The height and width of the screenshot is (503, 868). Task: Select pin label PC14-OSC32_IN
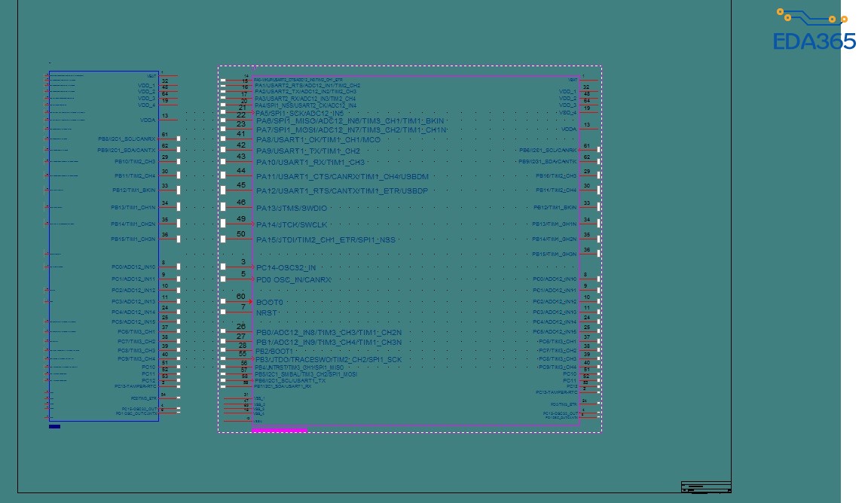point(286,268)
